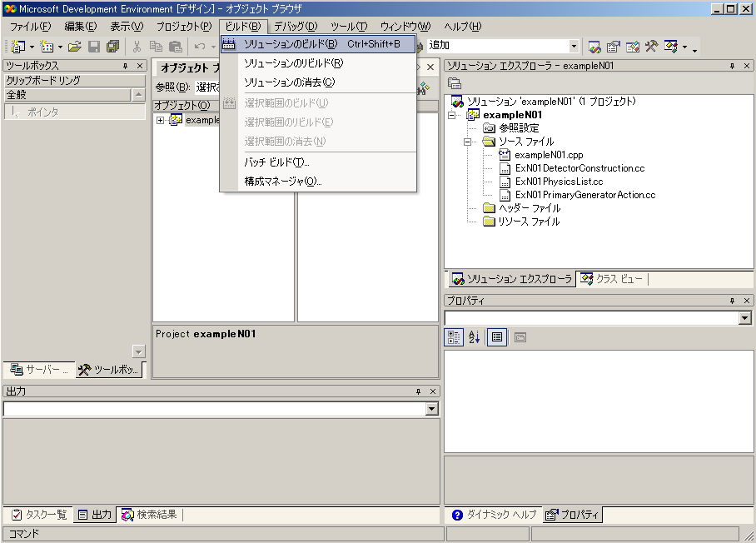Switch to ダイナミック ヘルプ tab

[x=495, y=515]
